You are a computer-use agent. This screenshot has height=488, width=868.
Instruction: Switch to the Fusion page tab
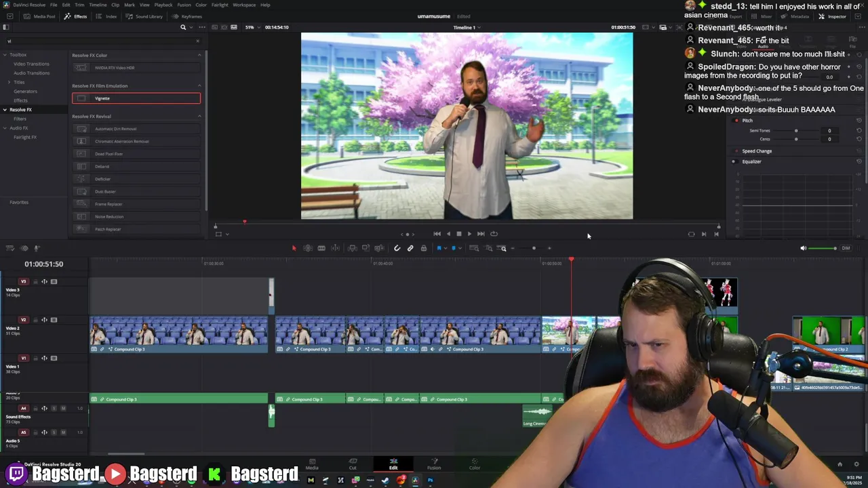pyautogui.click(x=434, y=464)
